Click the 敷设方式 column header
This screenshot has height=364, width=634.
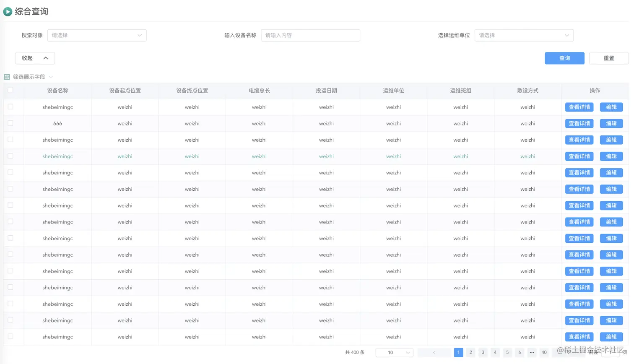point(527,91)
